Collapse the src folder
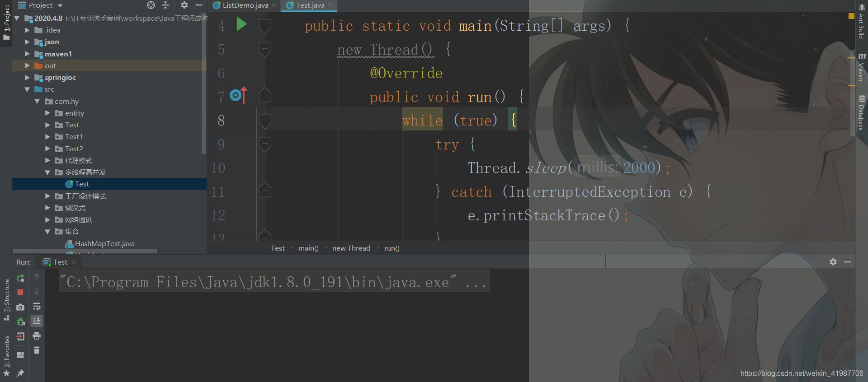This screenshot has height=382, width=868. point(27,89)
